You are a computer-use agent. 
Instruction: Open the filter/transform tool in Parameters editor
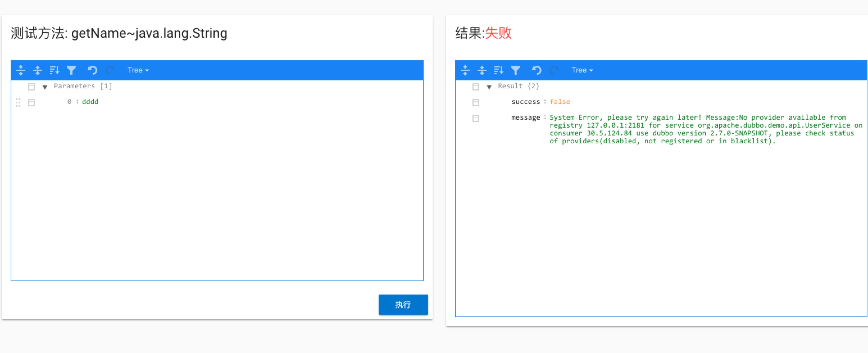point(71,70)
